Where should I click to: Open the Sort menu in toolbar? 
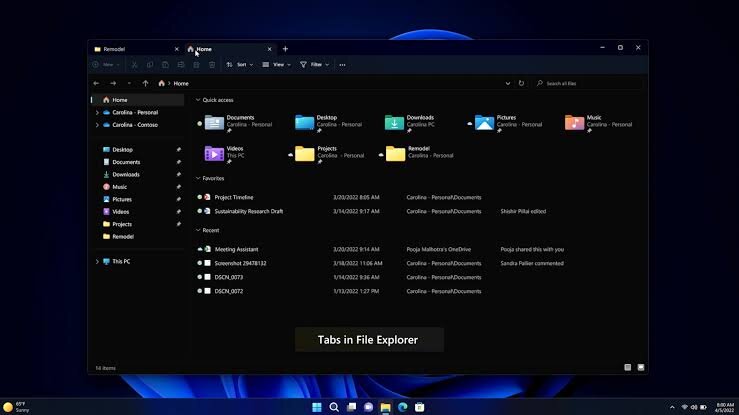pyautogui.click(x=239, y=65)
